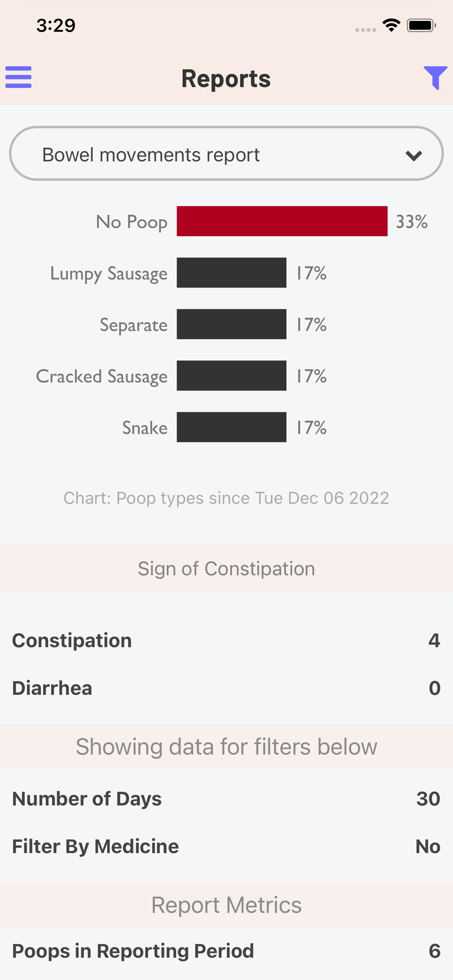Viewport: 453px width, 980px height.
Task: Tap the Filter By Medicine row
Action: (226, 846)
